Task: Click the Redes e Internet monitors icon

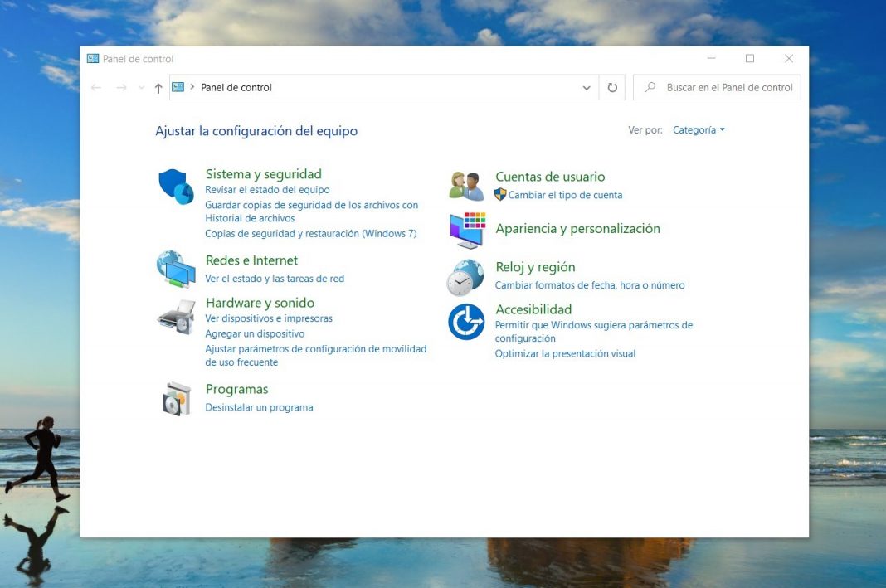Action: [x=175, y=269]
